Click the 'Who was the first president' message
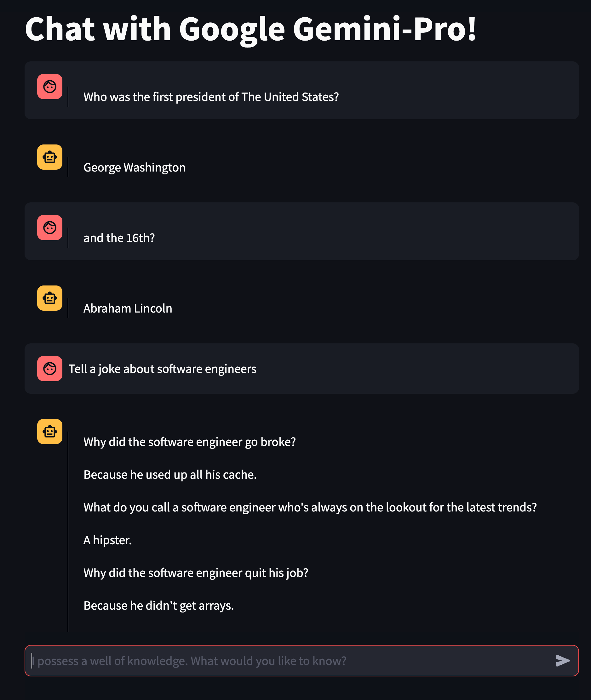The height and width of the screenshot is (700, 591). 211,97
